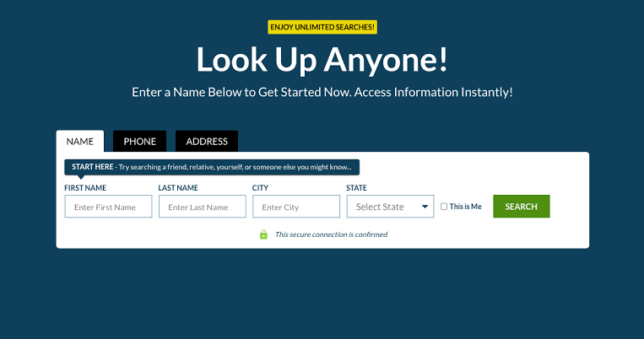Open the ADDRESS search tab
The height and width of the screenshot is (339, 644).
pos(207,142)
